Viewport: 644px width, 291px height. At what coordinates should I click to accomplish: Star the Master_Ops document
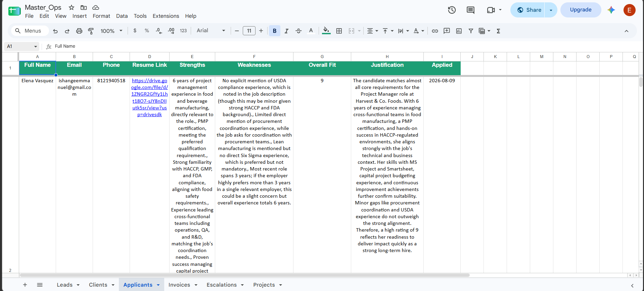[72, 7]
